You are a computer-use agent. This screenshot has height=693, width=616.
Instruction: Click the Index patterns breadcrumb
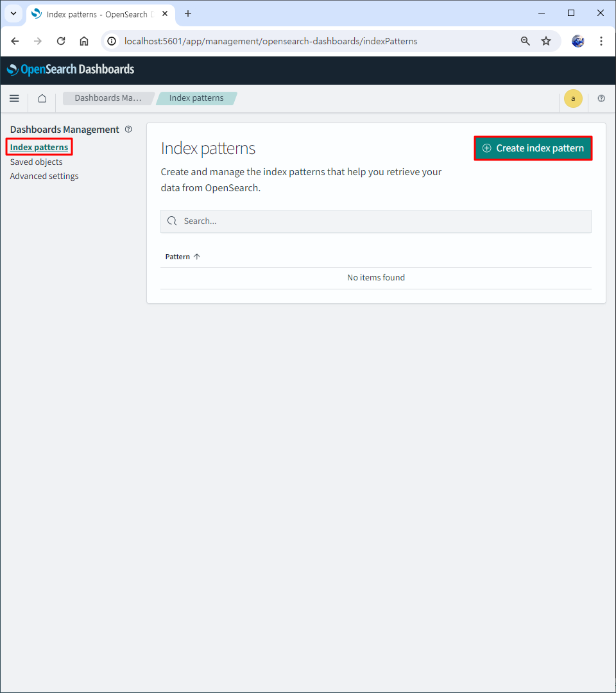click(196, 98)
